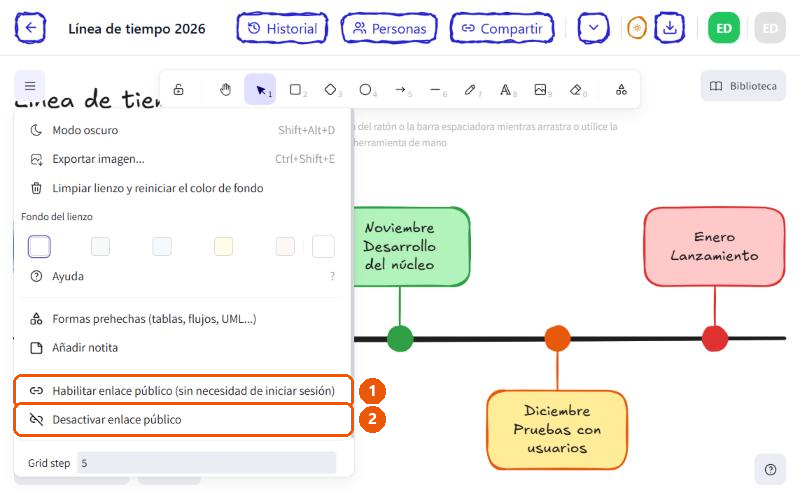Select the Rectangle tool
Screen dimensions: 800x499
pyautogui.click(x=295, y=90)
